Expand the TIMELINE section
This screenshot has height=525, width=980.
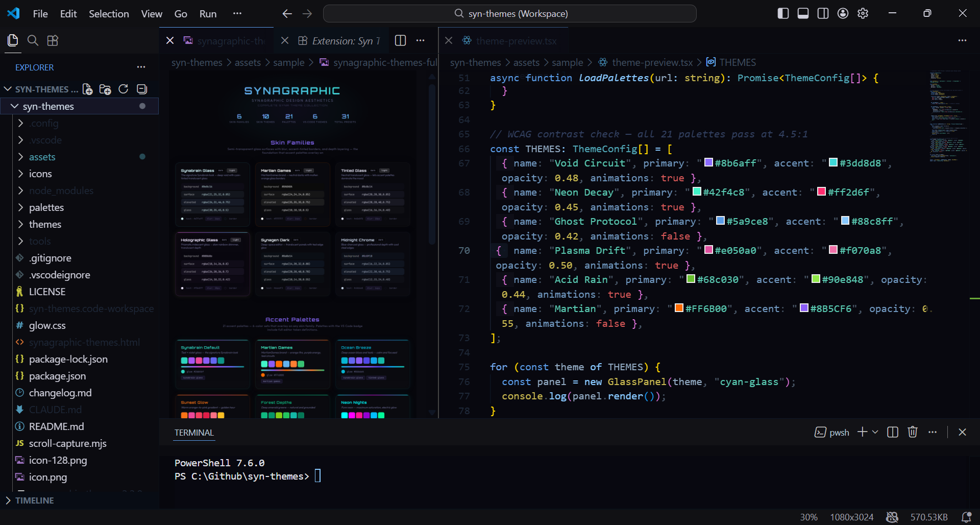(x=8, y=500)
